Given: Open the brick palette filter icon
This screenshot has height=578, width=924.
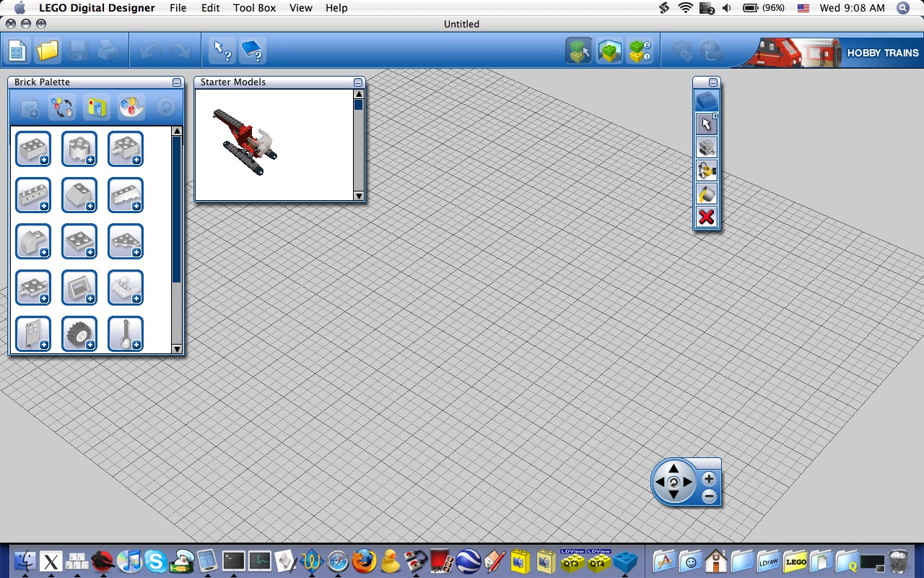Looking at the screenshot, I should click(x=96, y=107).
